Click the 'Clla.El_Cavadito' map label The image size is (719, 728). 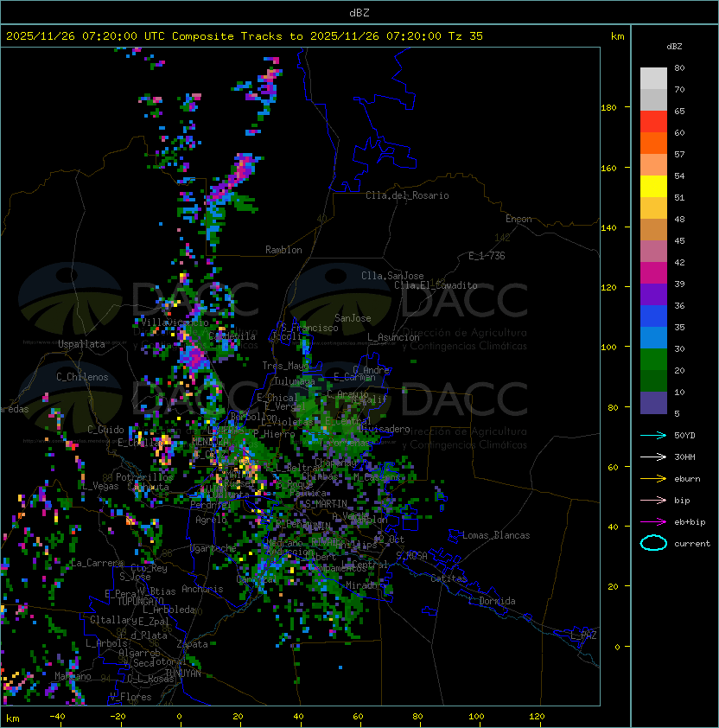click(436, 285)
